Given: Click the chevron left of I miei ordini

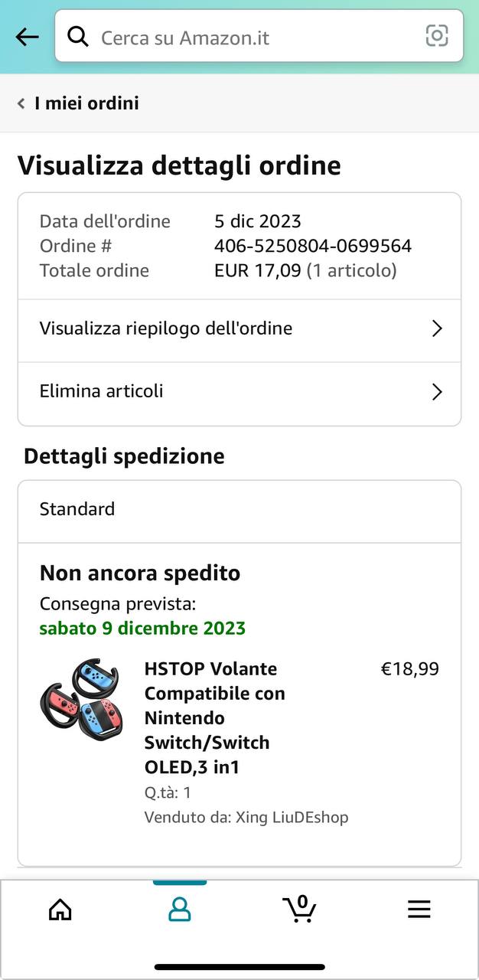Looking at the screenshot, I should coord(21,103).
